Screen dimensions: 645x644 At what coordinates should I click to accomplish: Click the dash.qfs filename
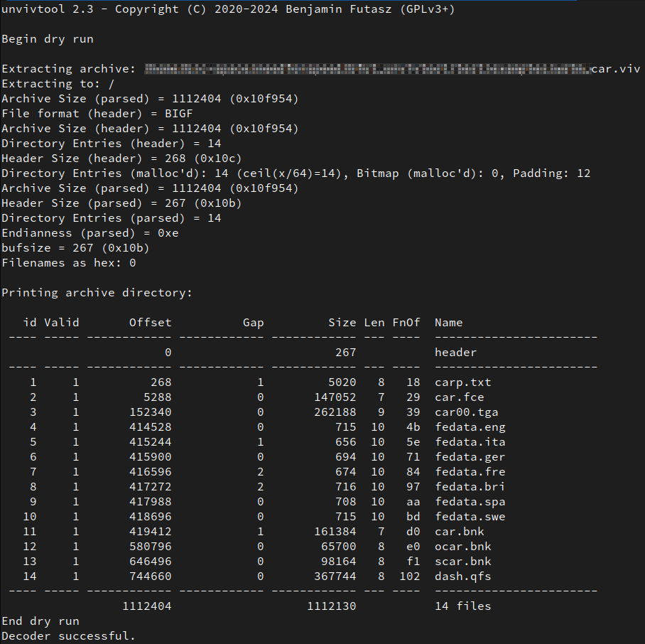pyautogui.click(x=462, y=576)
